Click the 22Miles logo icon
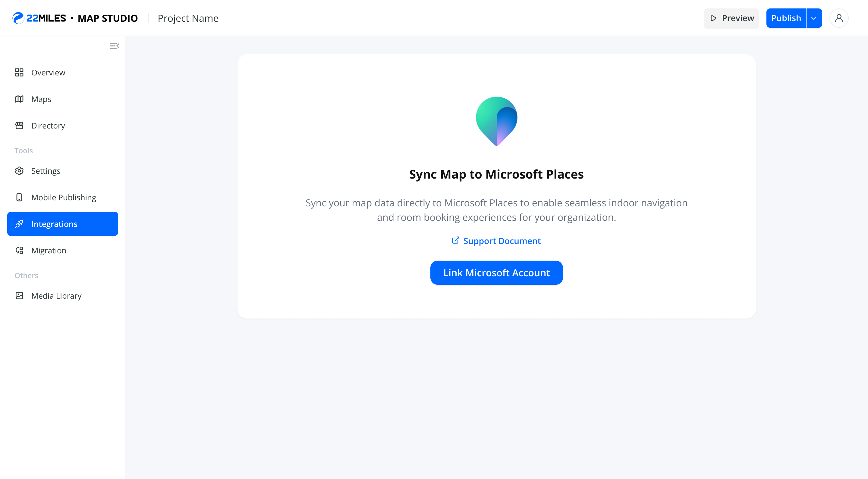This screenshot has width=868, height=479. (18, 18)
